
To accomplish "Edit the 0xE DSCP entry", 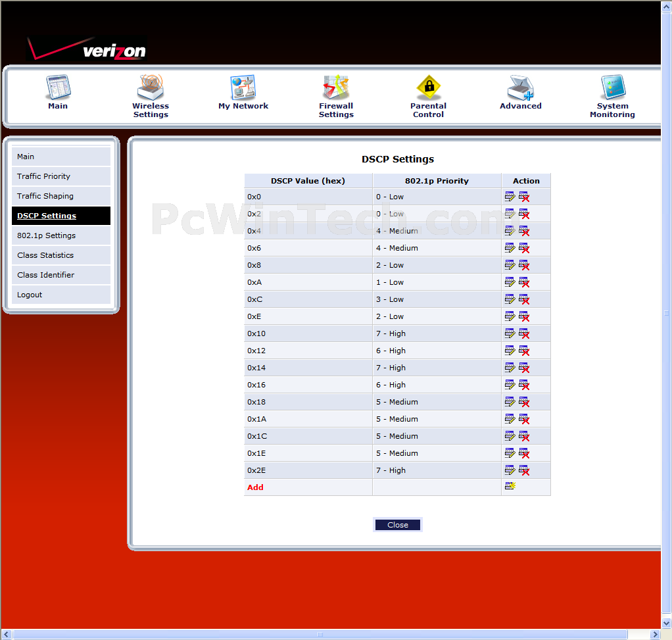I will (x=510, y=316).
